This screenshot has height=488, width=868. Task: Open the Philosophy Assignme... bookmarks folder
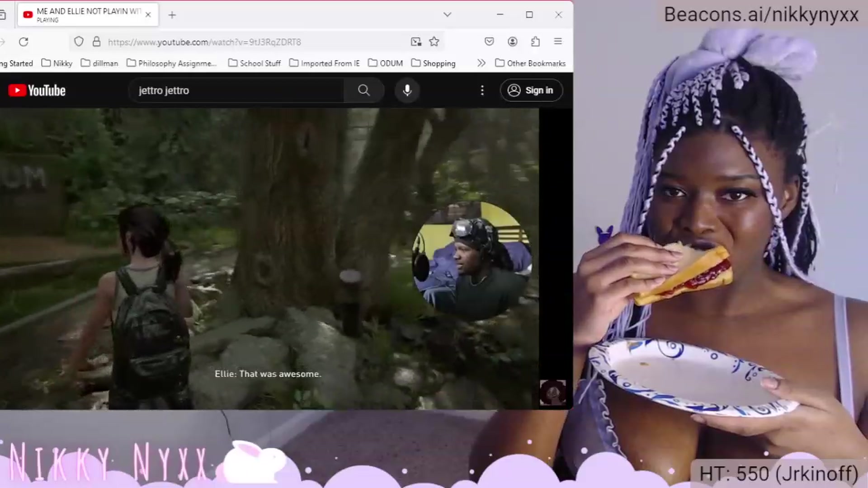pos(172,63)
